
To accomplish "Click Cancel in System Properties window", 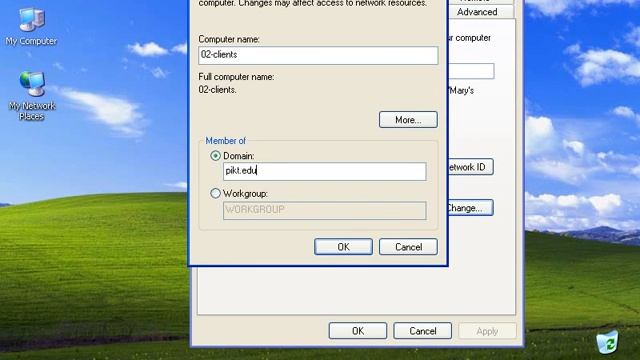I will 422,331.
